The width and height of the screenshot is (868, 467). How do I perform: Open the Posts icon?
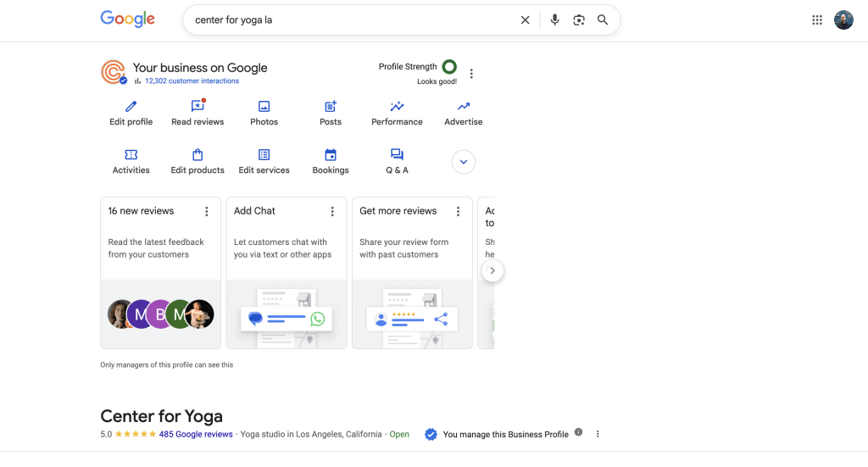tap(331, 106)
